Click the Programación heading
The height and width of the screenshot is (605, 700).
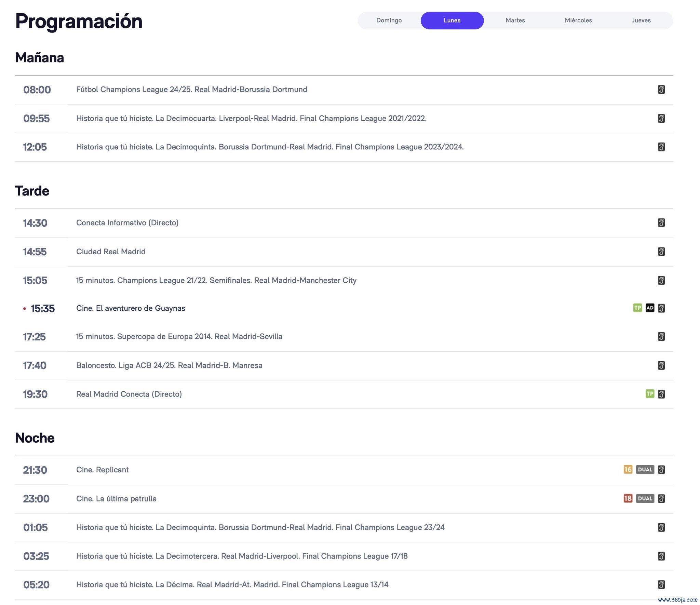79,21
